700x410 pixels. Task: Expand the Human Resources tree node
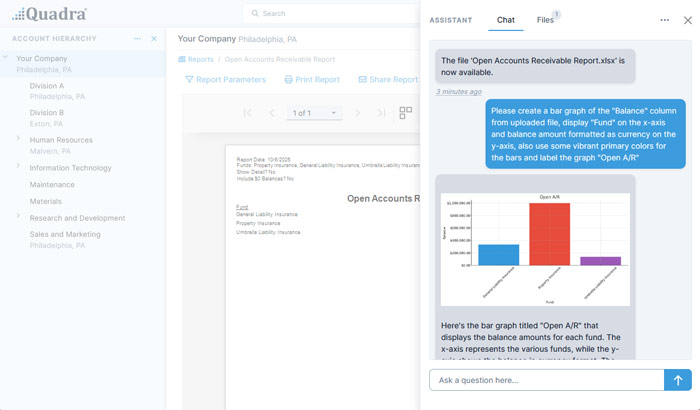coord(18,139)
